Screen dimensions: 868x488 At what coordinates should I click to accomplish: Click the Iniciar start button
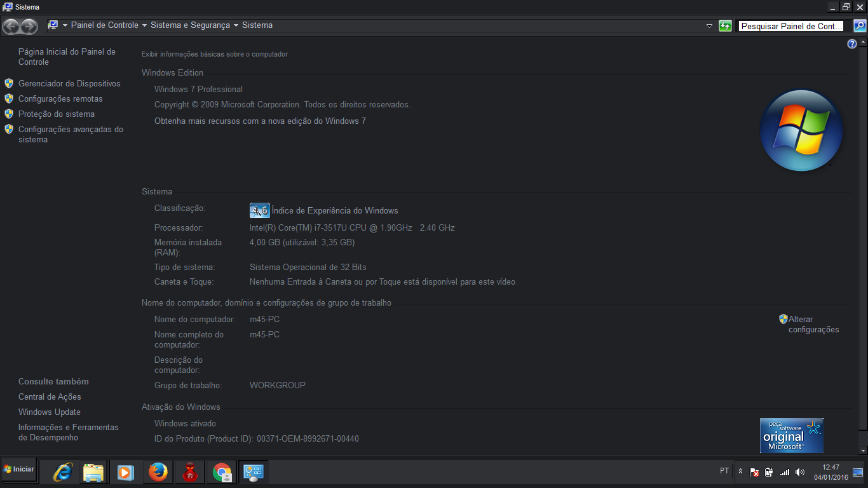pos(19,470)
